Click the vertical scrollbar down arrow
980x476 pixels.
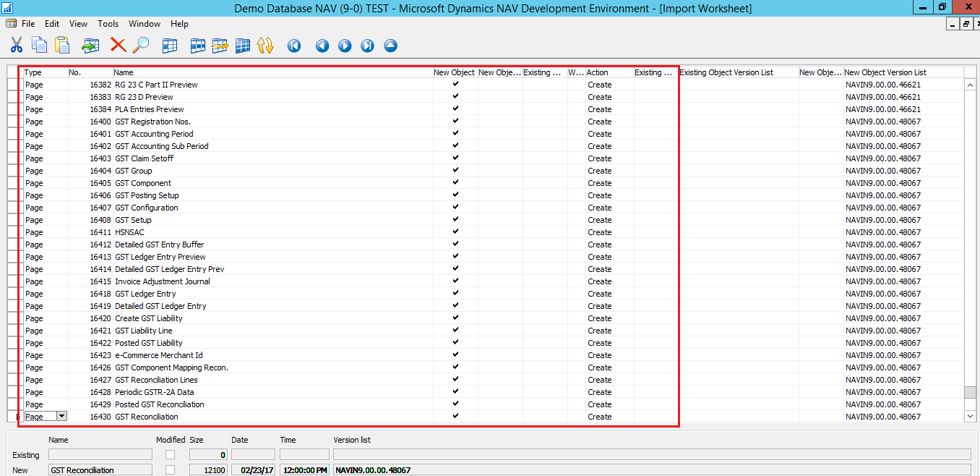point(971,416)
